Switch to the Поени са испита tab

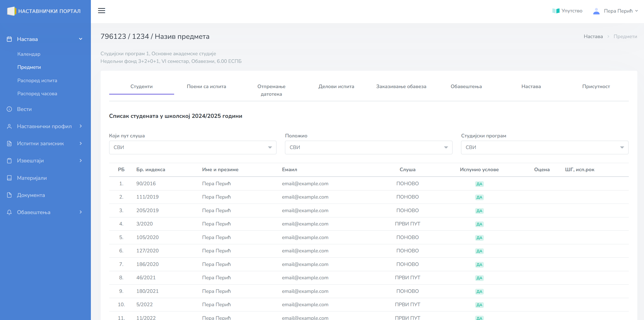(206, 86)
